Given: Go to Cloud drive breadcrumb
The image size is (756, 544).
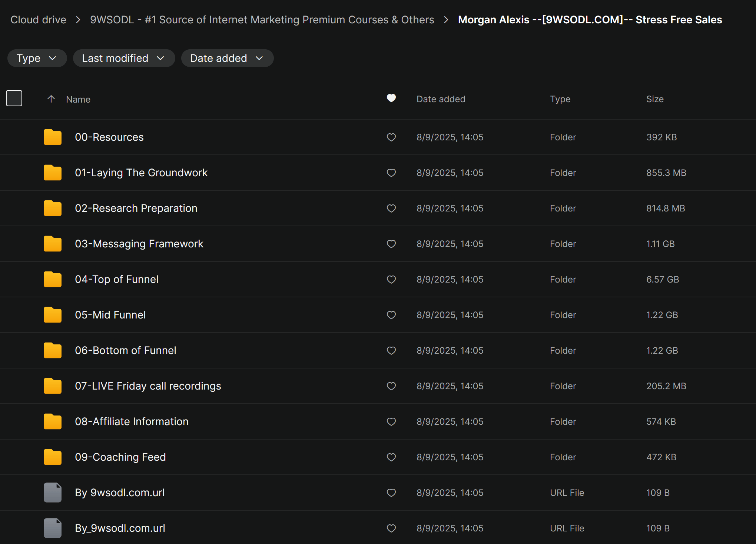Looking at the screenshot, I should click(x=38, y=20).
